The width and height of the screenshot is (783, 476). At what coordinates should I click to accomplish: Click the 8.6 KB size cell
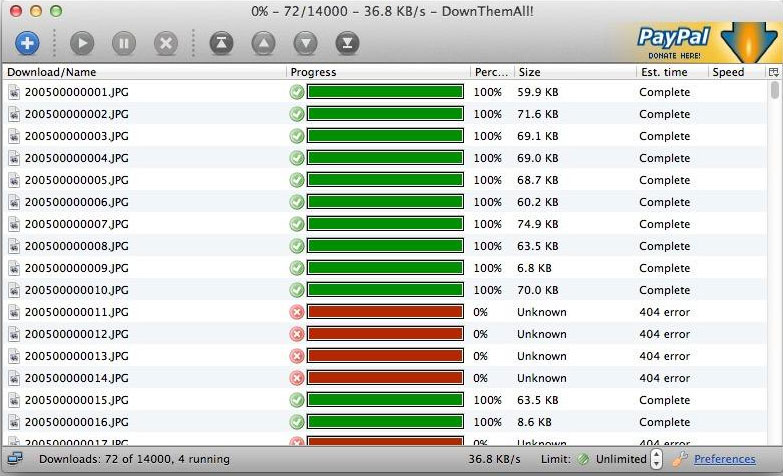coord(534,422)
